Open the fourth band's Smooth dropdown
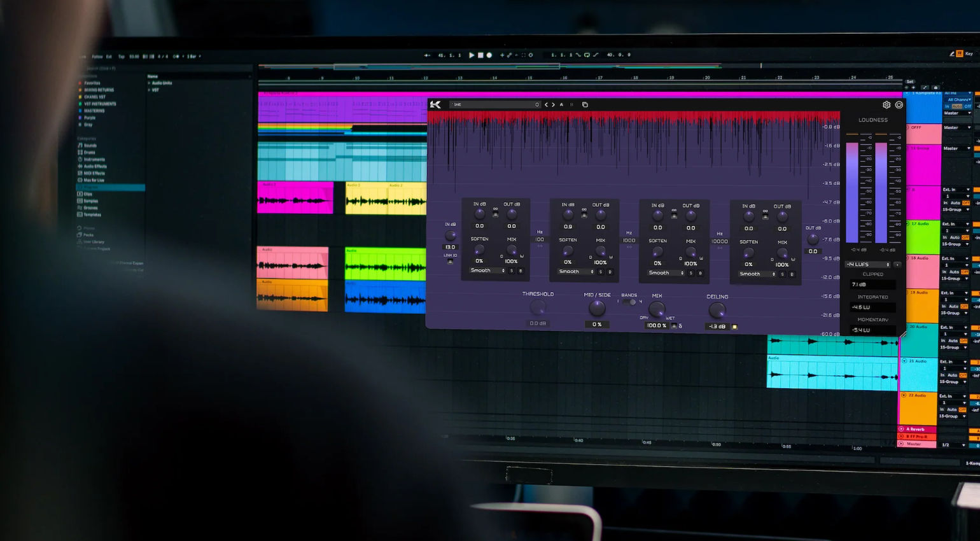 757,274
